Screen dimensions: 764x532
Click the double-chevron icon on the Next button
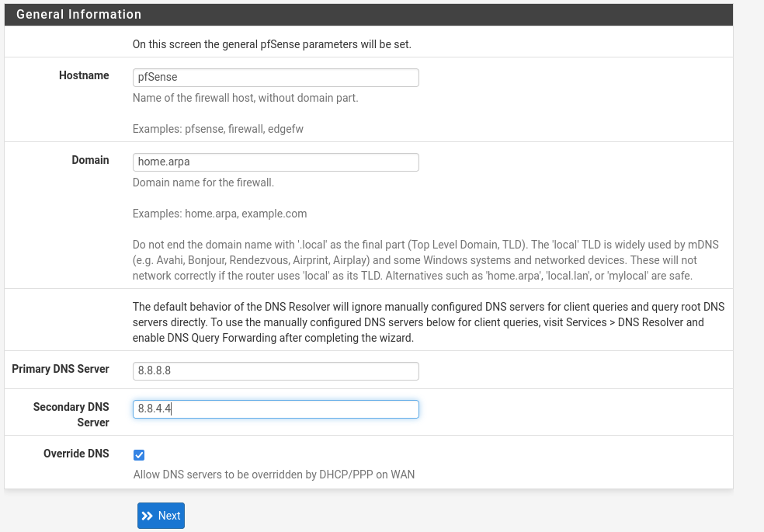(x=148, y=516)
